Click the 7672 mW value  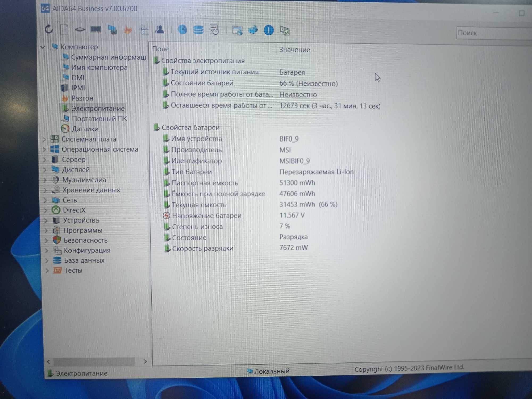click(x=293, y=248)
